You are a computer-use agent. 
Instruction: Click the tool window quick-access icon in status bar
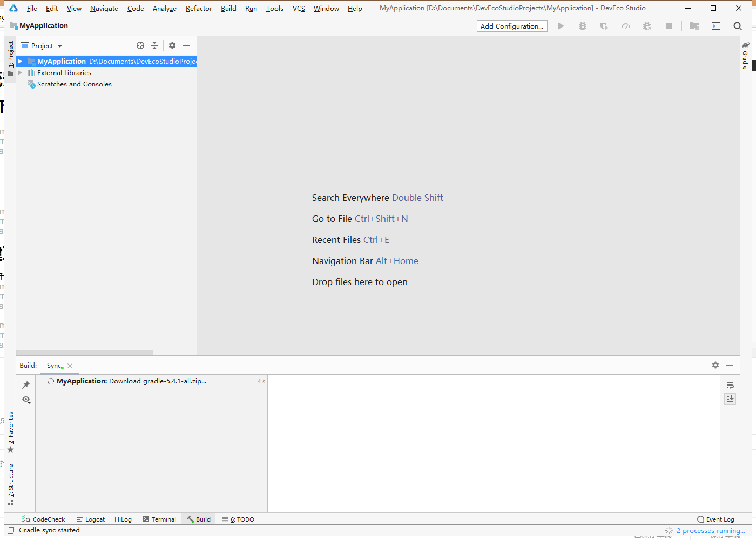click(x=11, y=530)
